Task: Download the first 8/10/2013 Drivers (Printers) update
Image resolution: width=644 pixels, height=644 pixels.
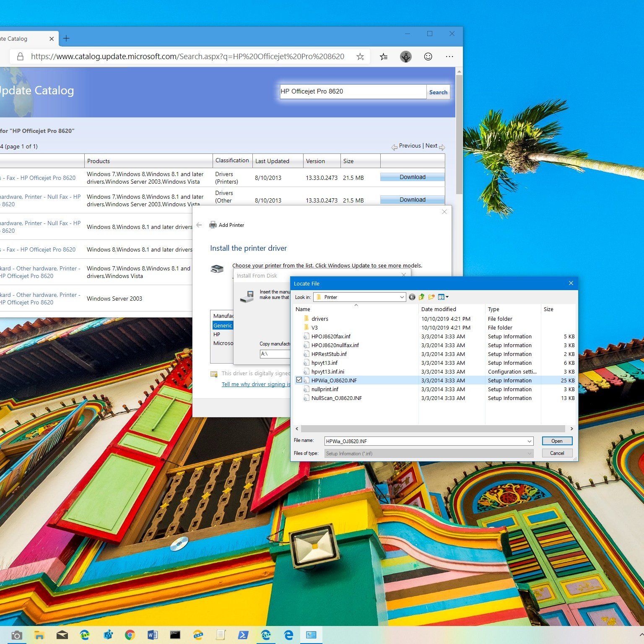Action: pyautogui.click(x=413, y=177)
